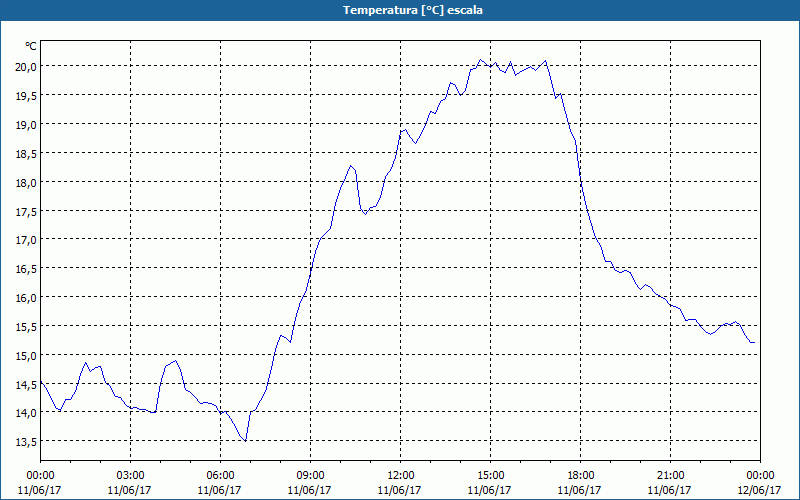Click the °C unit label
This screenshot has width=800, height=500.
click(31, 46)
